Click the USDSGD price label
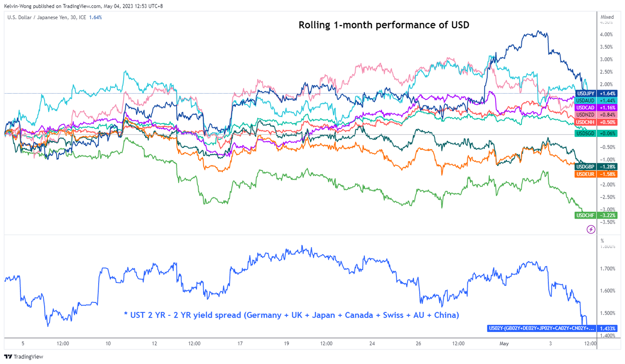625x364 pixels. pos(596,133)
